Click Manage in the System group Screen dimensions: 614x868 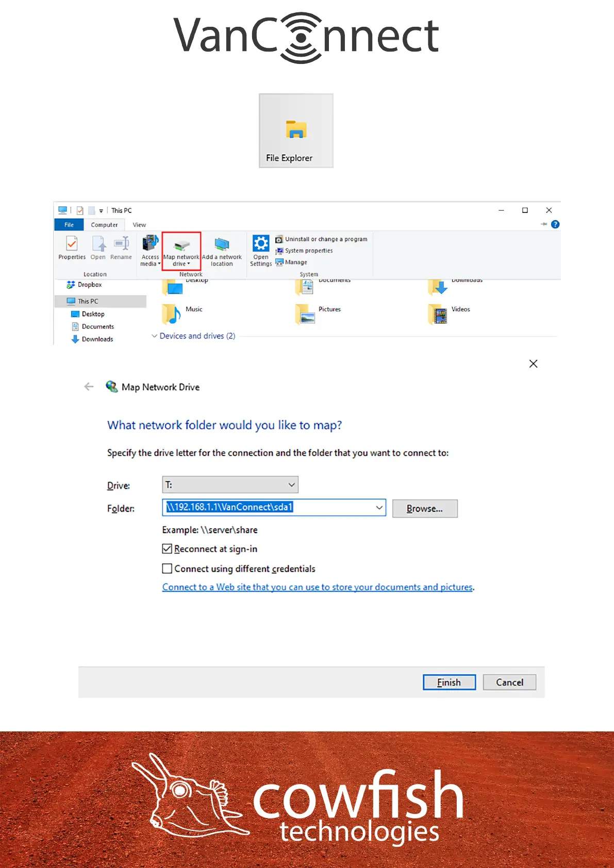click(291, 262)
